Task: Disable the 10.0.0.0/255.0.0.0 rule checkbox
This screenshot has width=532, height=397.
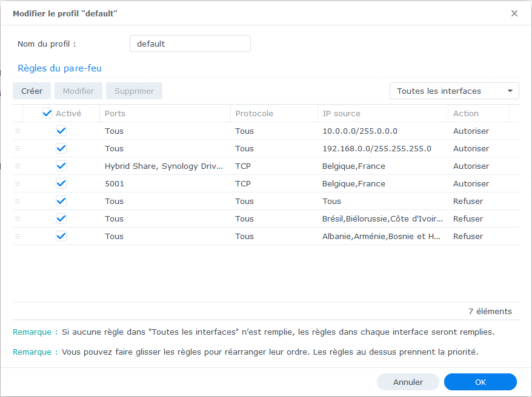Action: click(x=61, y=131)
